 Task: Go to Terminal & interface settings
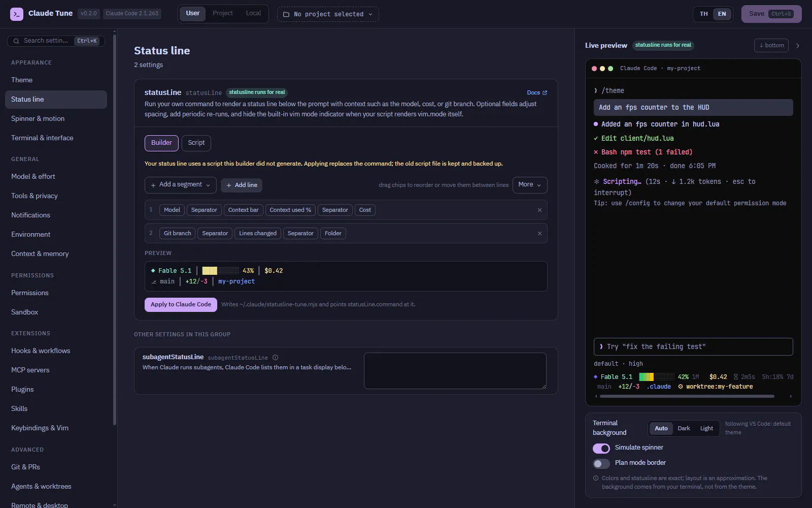click(56, 138)
